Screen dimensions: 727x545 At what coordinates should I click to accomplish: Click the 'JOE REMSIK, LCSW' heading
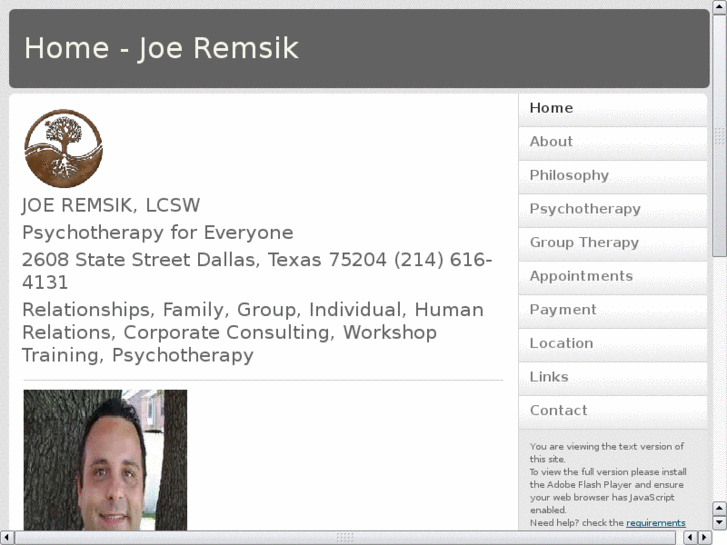[111, 205]
